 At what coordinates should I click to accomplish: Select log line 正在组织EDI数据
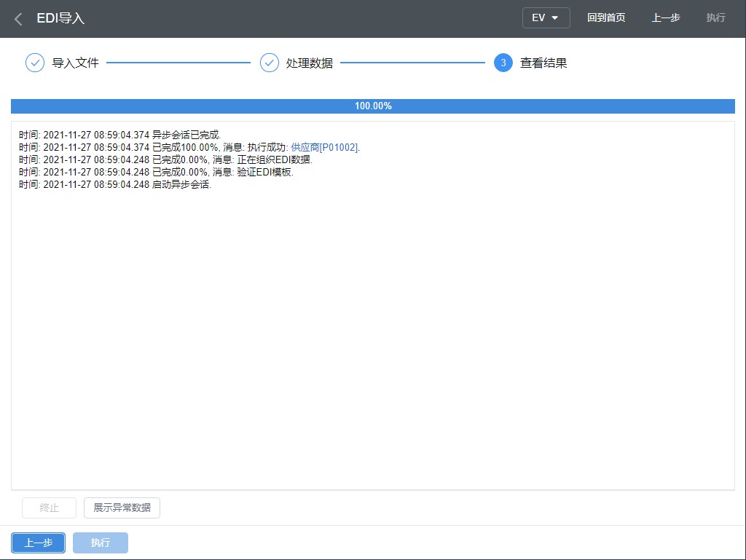coord(165,159)
